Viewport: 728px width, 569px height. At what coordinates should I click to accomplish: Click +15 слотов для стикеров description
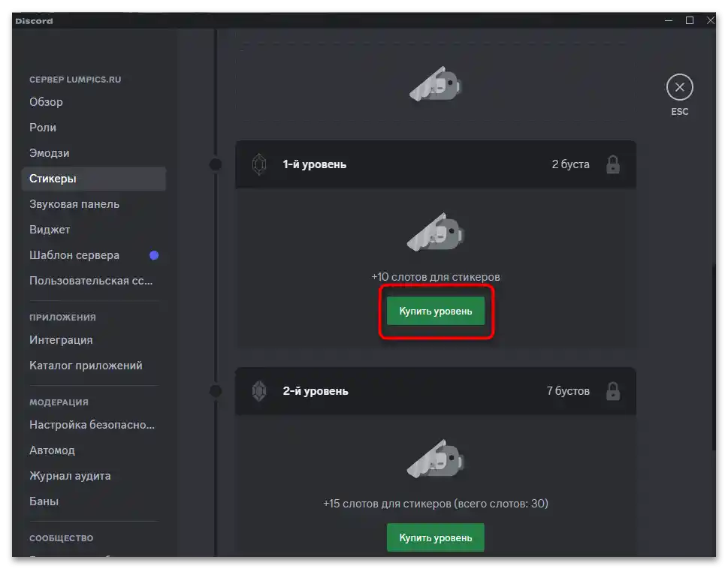coord(436,504)
